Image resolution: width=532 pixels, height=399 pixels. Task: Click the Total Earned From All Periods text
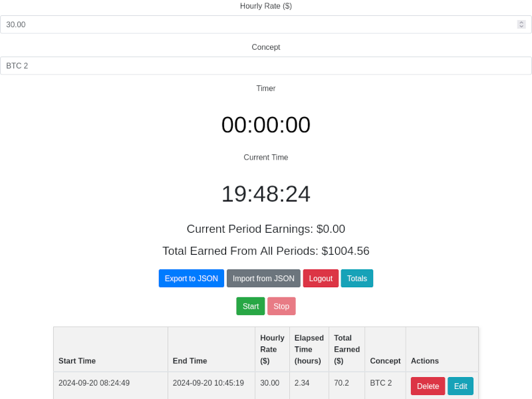click(x=266, y=251)
